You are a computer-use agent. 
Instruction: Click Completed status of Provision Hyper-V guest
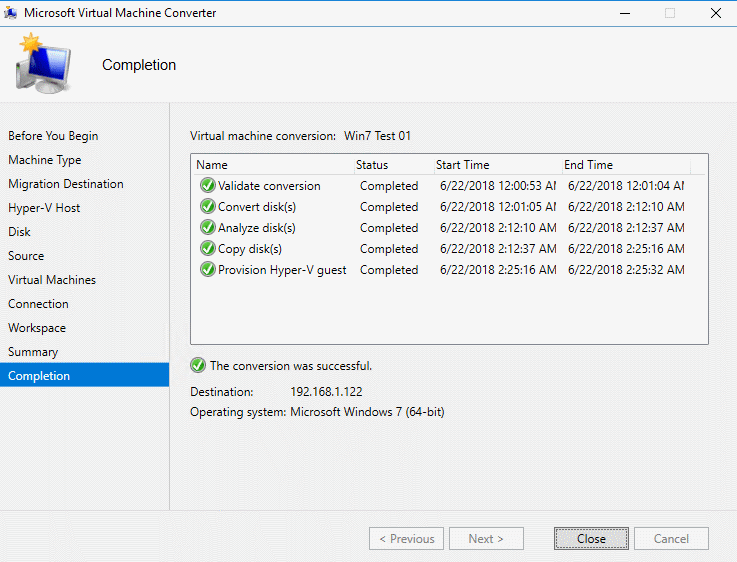389,270
